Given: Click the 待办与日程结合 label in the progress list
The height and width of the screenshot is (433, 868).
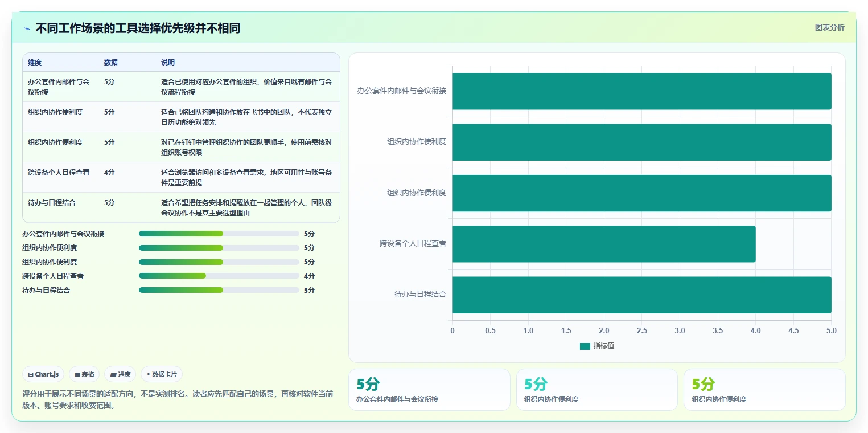Looking at the screenshot, I should click(46, 290).
